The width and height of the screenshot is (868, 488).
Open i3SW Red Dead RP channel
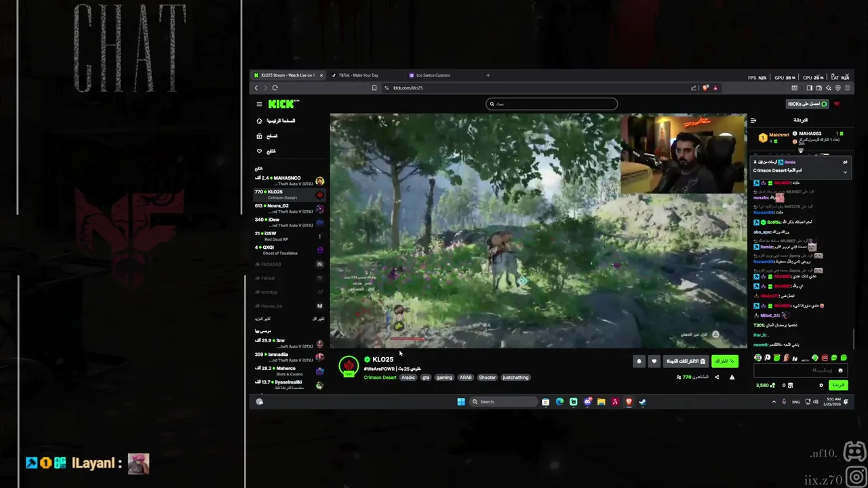coord(290,236)
